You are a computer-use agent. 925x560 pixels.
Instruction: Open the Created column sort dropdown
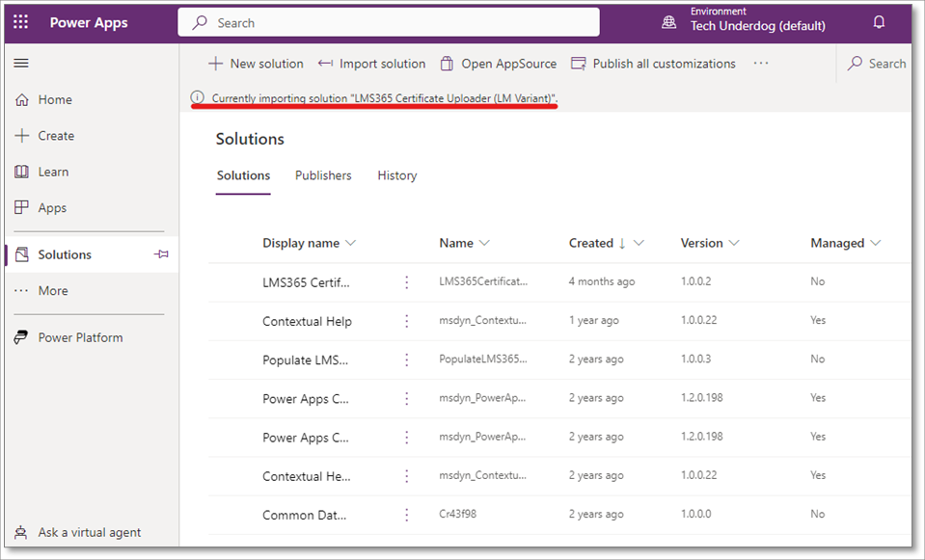click(x=639, y=243)
